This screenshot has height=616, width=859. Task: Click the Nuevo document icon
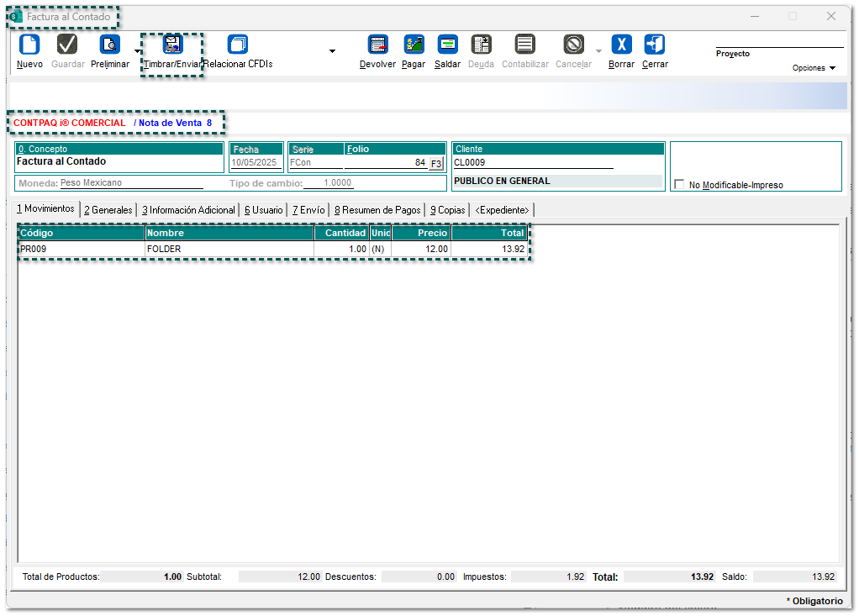click(29, 45)
